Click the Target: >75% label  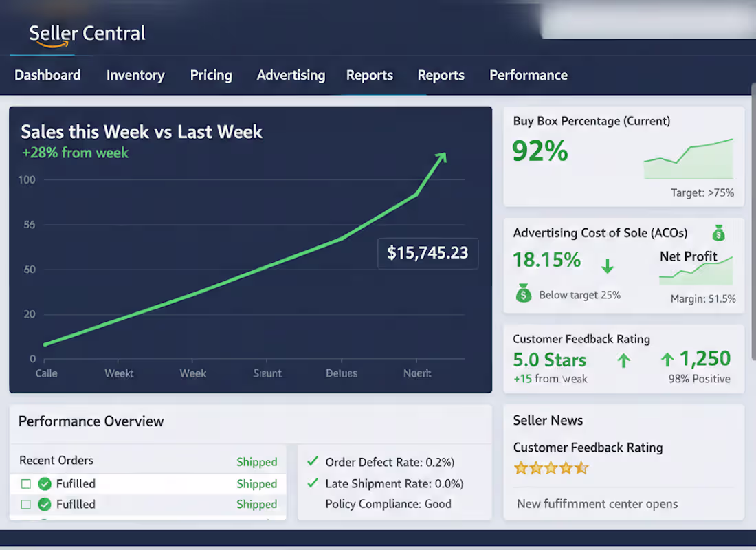702,193
